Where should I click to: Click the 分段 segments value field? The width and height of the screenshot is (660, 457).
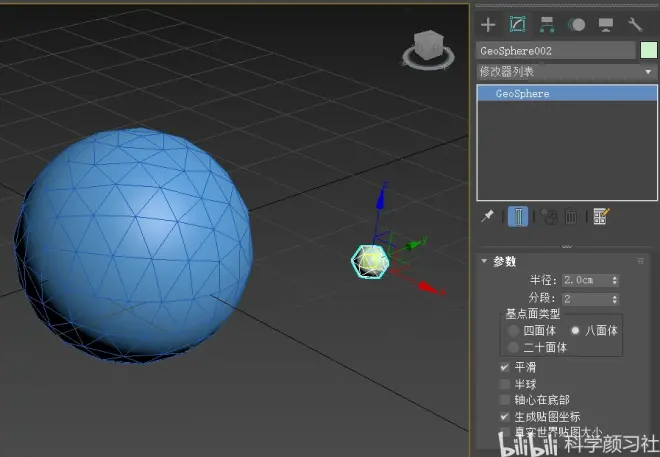click(x=586, y=299)
